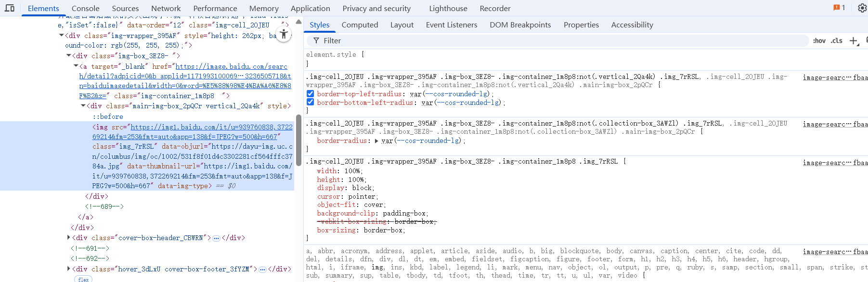The height and width of the screenshot is (282, 868).
Task: Click the object-fit: cover value
Action: pos(374,205)
